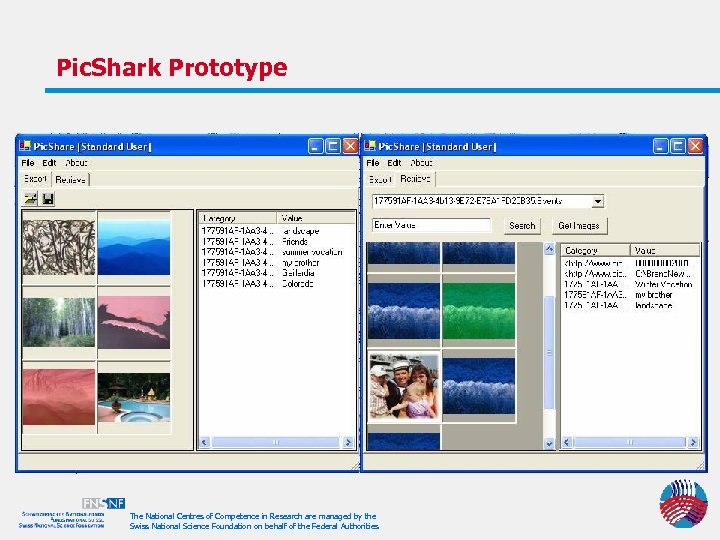
Task: Click the Value column header in the right window
Action: pos(664,250)
